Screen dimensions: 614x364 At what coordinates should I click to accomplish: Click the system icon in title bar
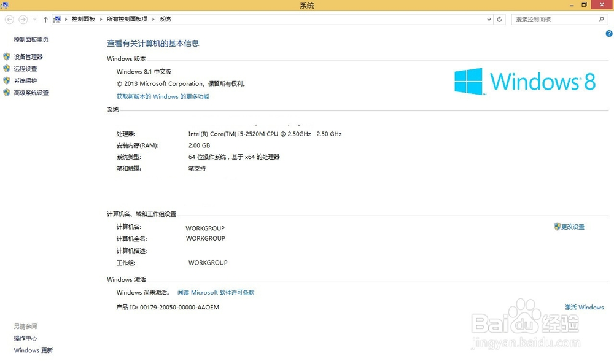pos(5,5)
